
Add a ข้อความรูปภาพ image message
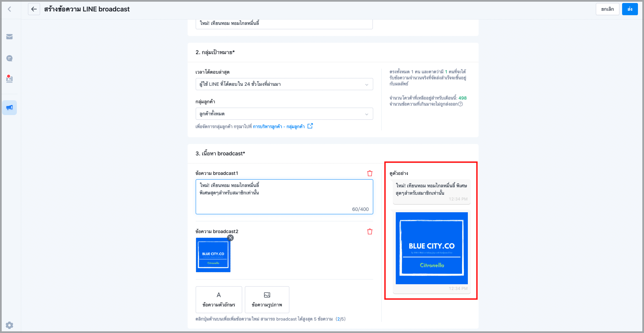(x=267, y=300)
